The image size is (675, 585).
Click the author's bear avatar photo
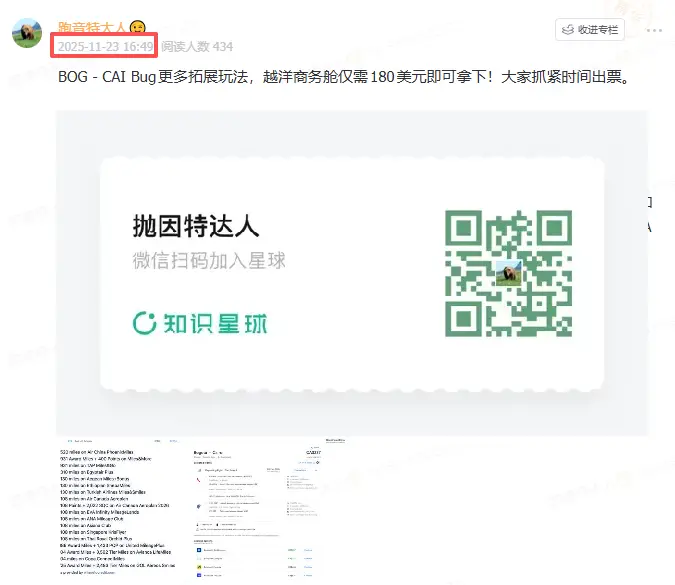pyautogui.click(x=27, y=33)
